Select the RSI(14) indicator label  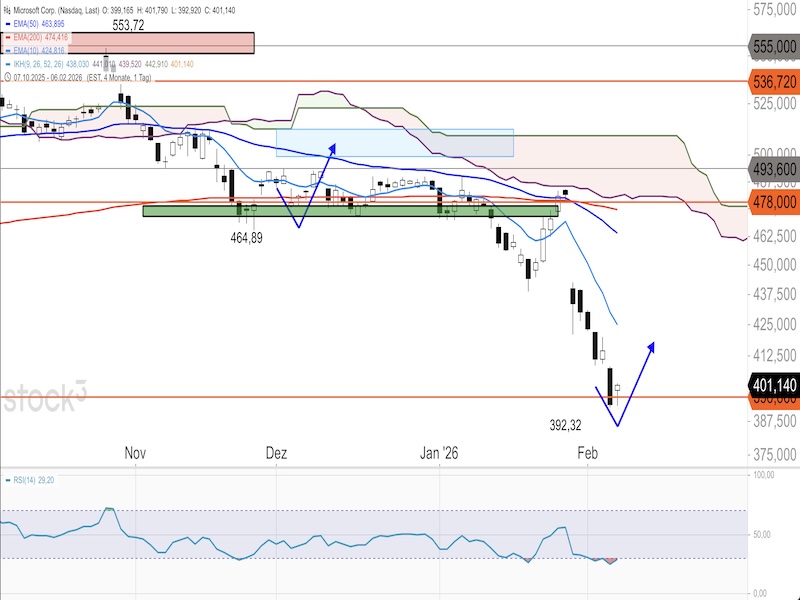click(x=28, y=481)
